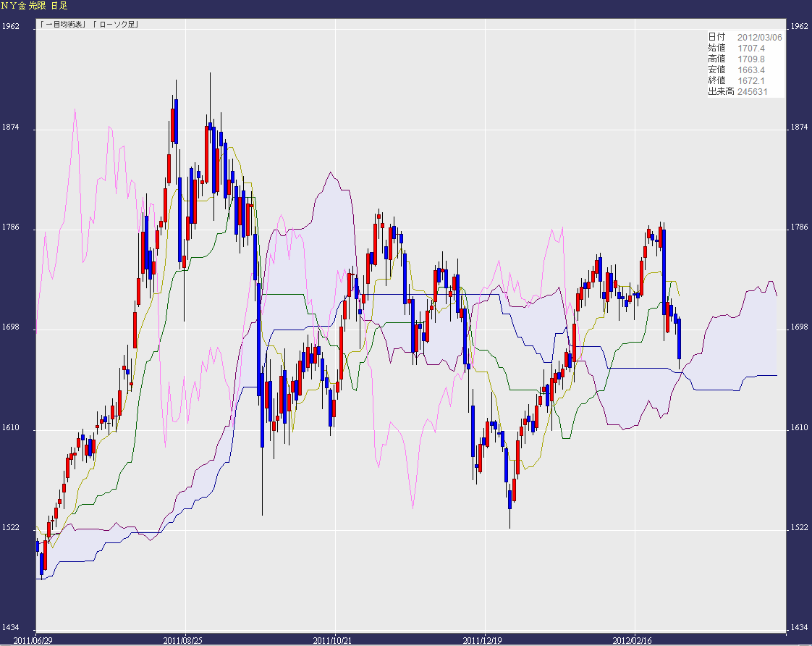Click the 1698 label on right price axis
Image resolution: width=812 pixels, height=646 pixels.
click(x=800, y=328)
